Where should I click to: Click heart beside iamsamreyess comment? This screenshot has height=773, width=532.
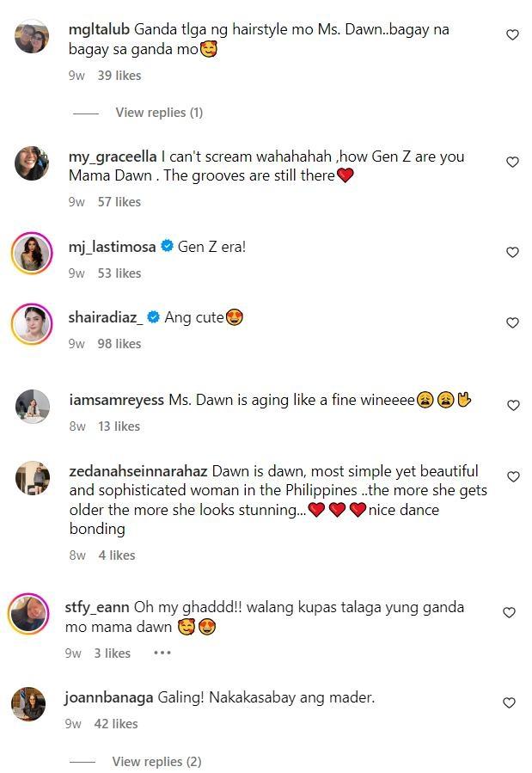tap(512, 405)
